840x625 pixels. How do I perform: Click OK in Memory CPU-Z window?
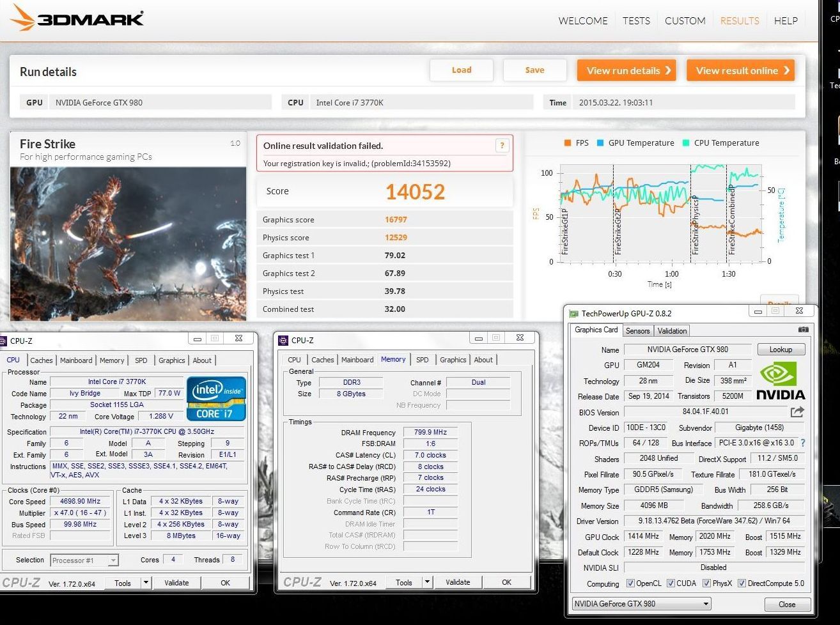tap(507, 582)
